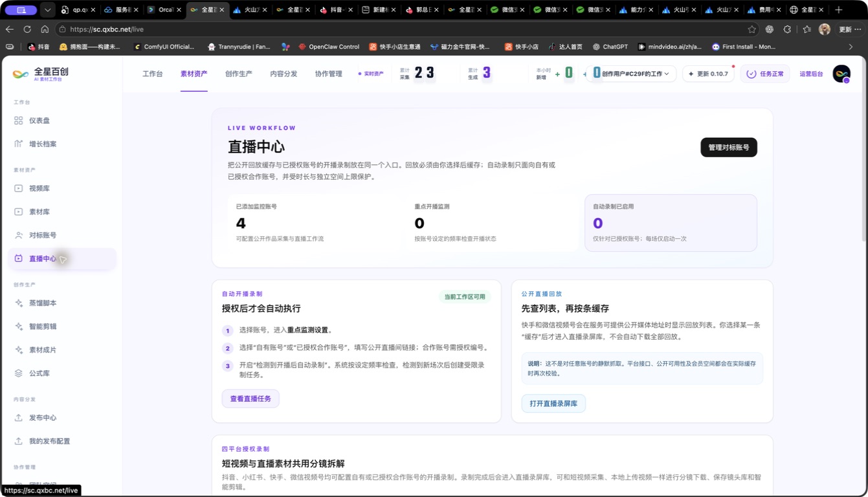Open 视频库 via its play icon
This screenshot has height=497, width=868.
(18, 188)
